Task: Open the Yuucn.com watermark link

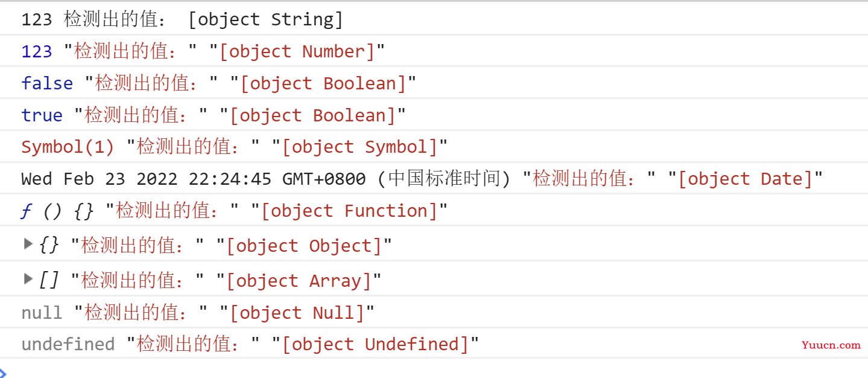Action: click(831, 345)
